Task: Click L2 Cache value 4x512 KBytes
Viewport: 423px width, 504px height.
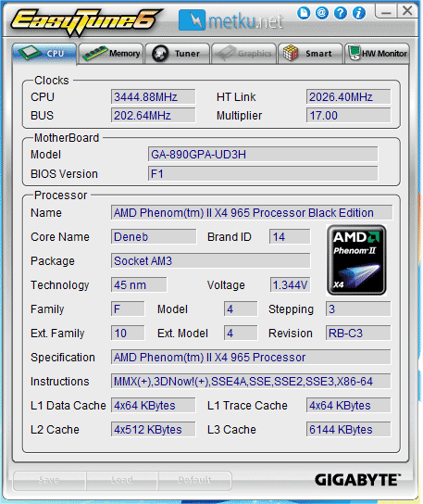Action: [x=154, y=430]
